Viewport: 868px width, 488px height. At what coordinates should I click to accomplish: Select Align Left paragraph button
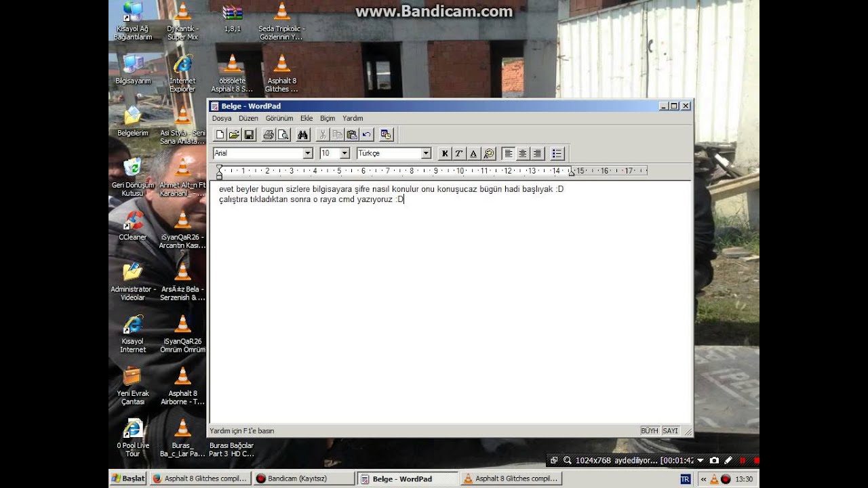(508, 154)
